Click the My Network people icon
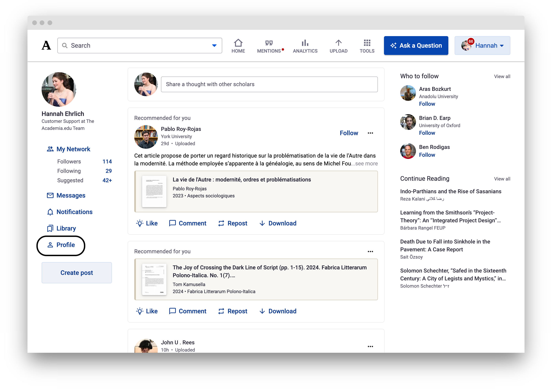Image resolution: width=552 pixels, height=392 pixels. pyautogui.click(x=50, y=149)
